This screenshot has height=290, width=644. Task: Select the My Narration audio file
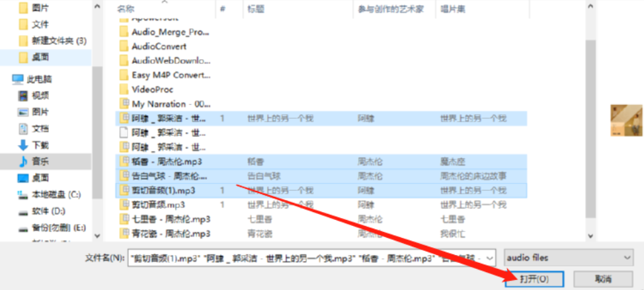pyautogui.click(x=165, y=104)
